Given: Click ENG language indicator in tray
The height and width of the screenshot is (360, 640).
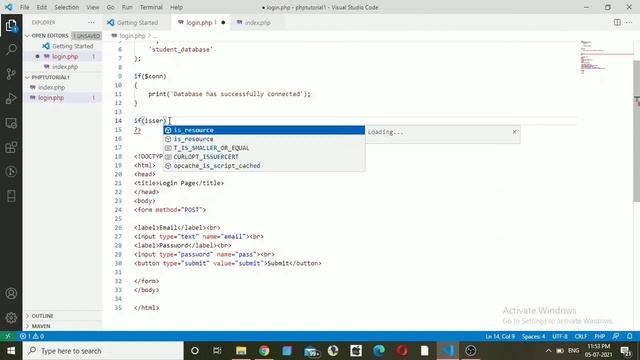Looking at the screenshot, I should [573, 351].
